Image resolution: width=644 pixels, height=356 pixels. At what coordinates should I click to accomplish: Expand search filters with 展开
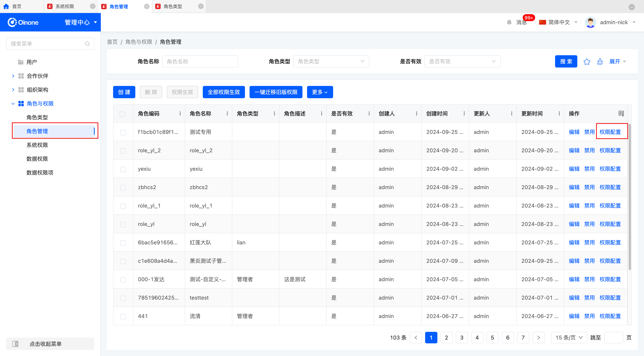618,62
